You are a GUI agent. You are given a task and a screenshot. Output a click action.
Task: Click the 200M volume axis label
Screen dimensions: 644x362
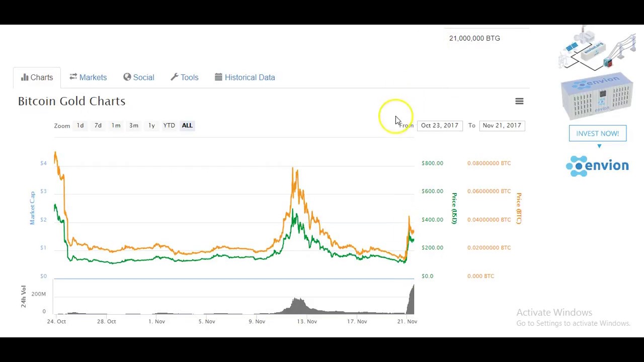[38, 294]
